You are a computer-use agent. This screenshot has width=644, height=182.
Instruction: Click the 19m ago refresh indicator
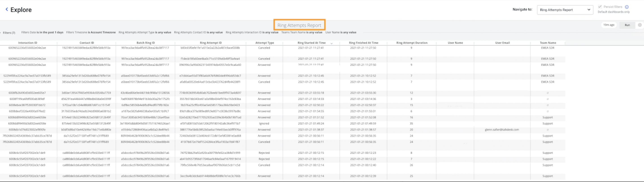pos(609,25)
